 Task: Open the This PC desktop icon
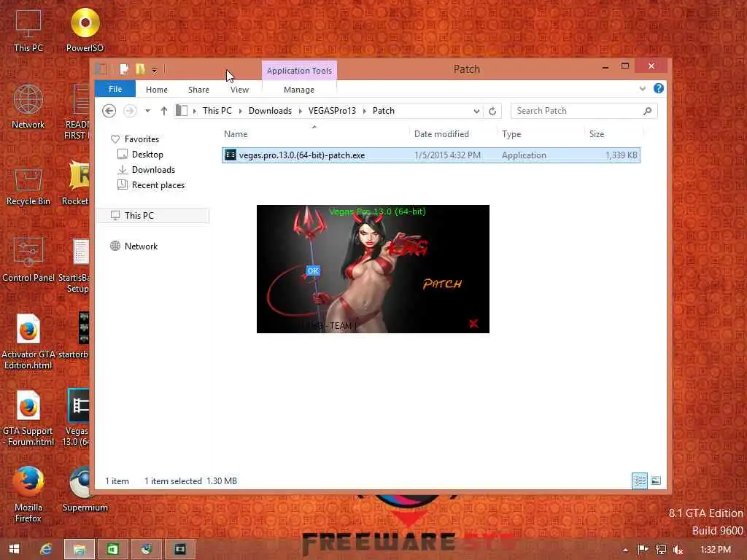[28, 31]
